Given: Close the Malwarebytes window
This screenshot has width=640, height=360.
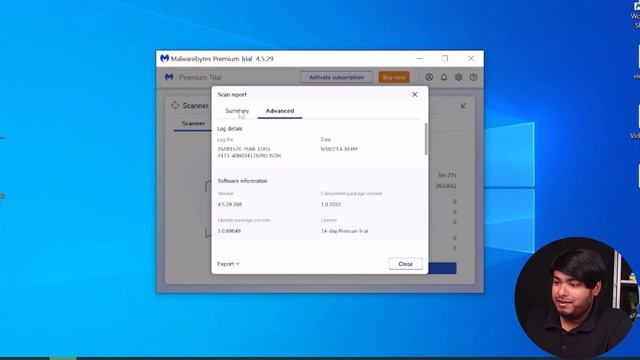Looking at the screenshot, I should [x=471, y=58].
